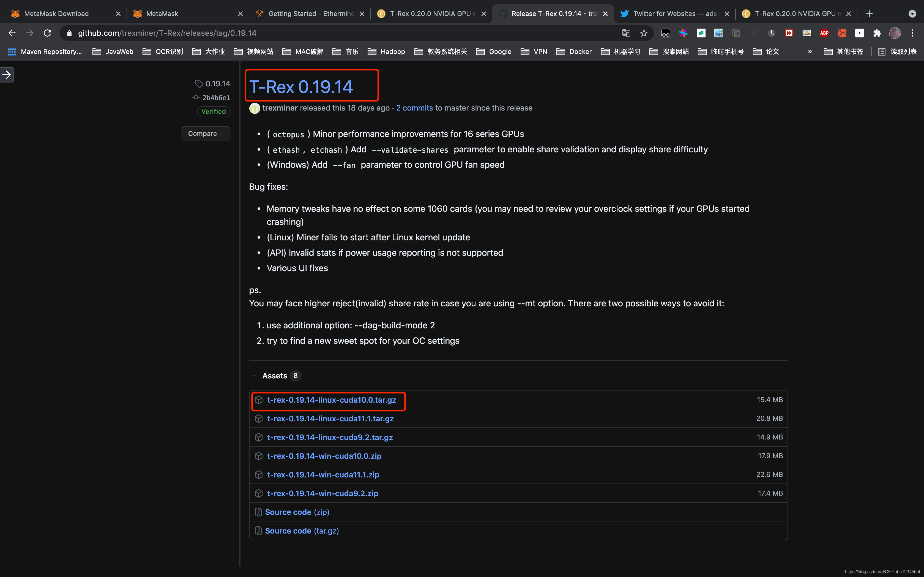Download t-rex-0.19.14-linux-cuda11.1.tar.gz
Viewport: 924px width, 577px height.
[330, 419]
